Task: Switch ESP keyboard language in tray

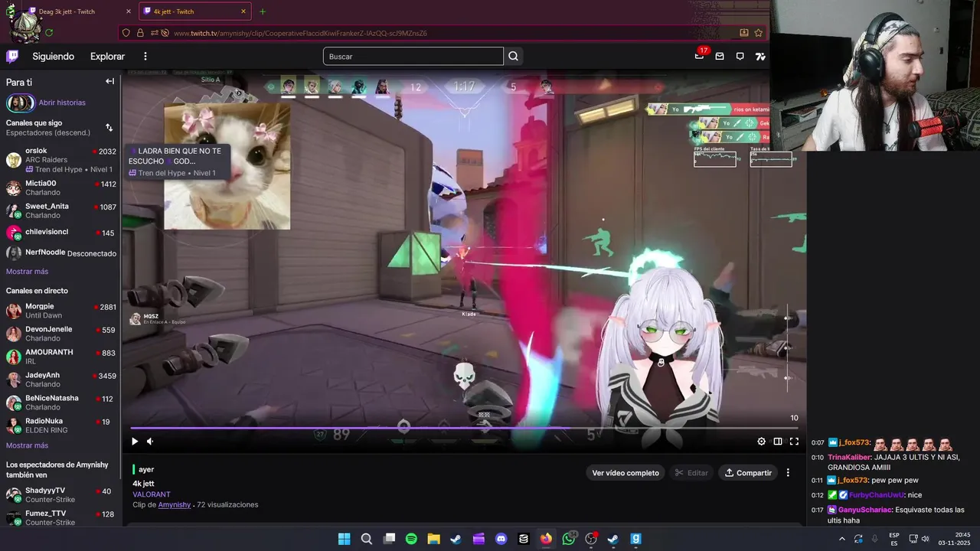Action: (x=894, y=539)
